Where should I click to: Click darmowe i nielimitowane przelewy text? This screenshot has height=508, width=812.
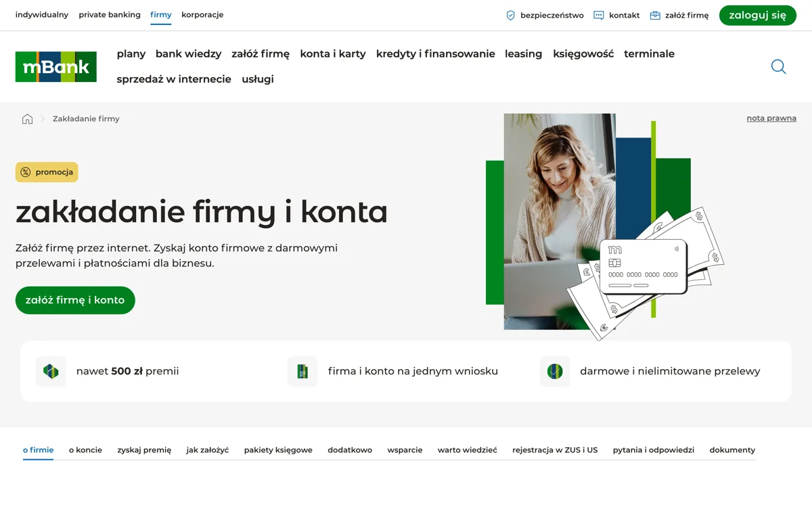(x=670, y=371)
